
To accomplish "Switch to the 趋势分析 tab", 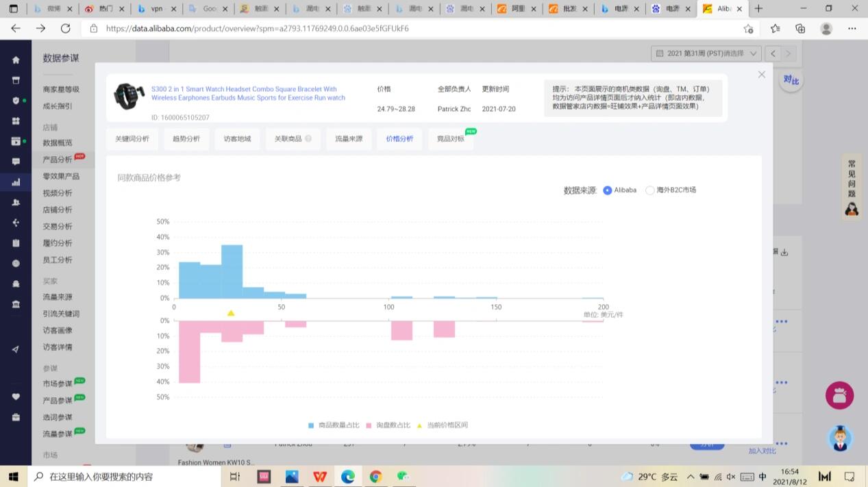I will click(x=186, y=139).
